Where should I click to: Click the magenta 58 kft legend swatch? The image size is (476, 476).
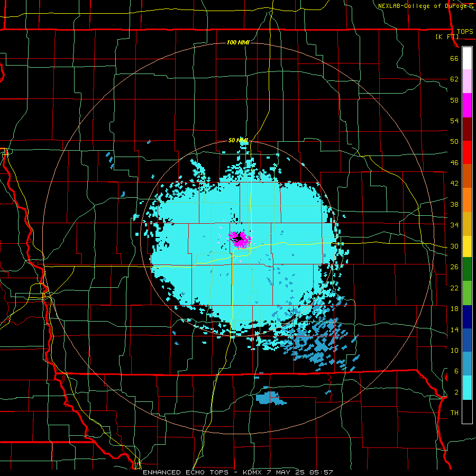tap(467, 105)
